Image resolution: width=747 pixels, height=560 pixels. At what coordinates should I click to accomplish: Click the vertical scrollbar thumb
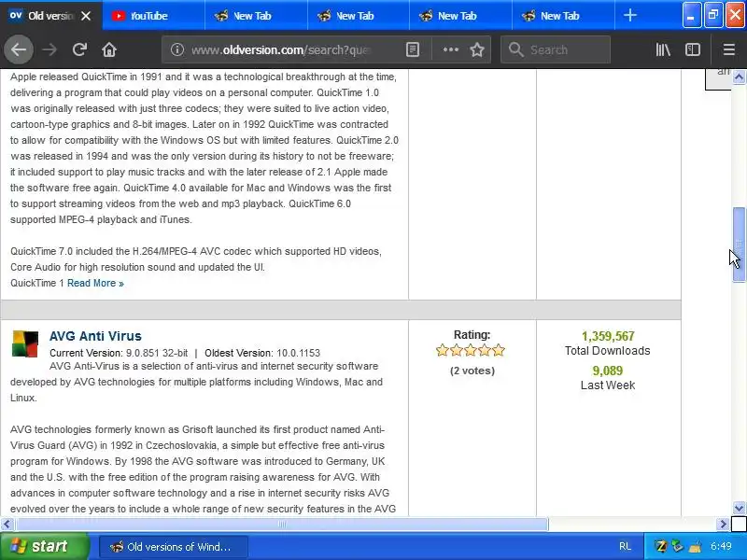739,245
